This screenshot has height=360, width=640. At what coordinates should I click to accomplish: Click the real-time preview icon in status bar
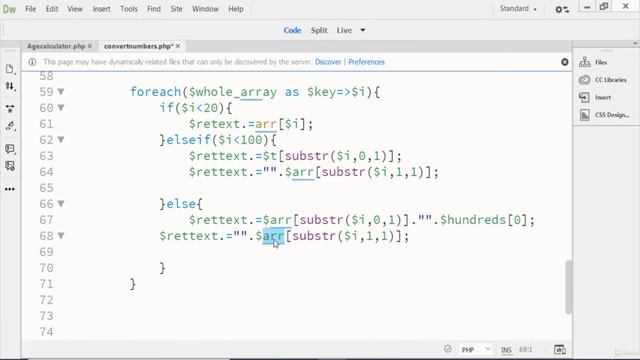pos(560,350)
